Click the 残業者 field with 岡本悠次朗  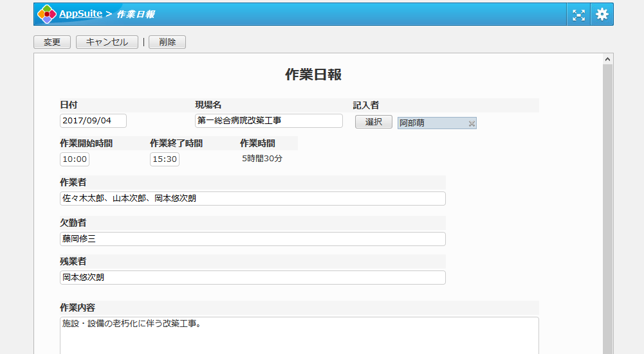pyautogui.click(x=252, y=278)
